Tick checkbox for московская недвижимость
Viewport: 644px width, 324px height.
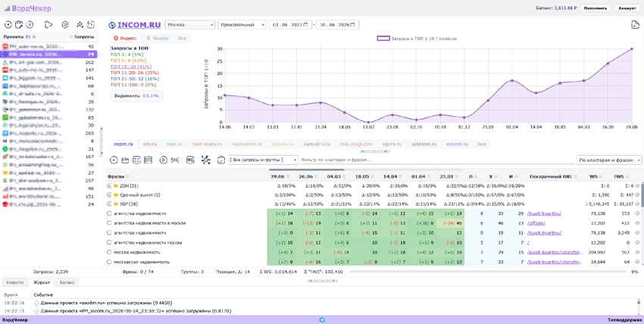[x=109, y=262]
